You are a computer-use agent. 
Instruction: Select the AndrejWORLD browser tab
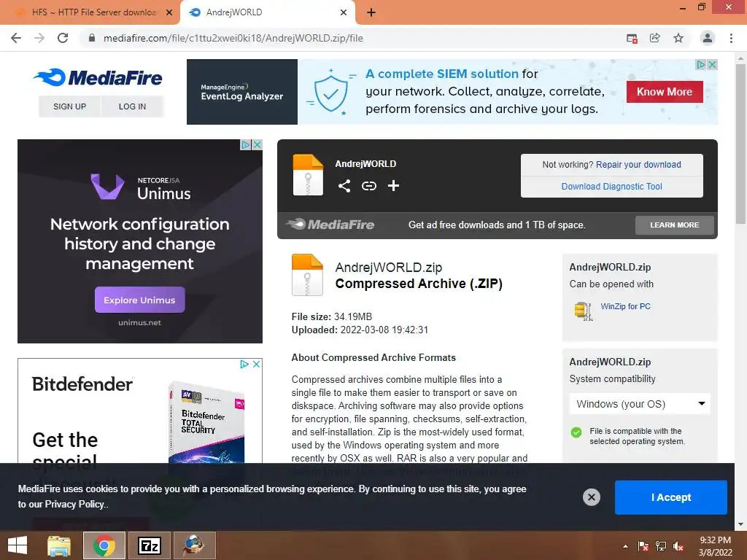coord(268,12)
